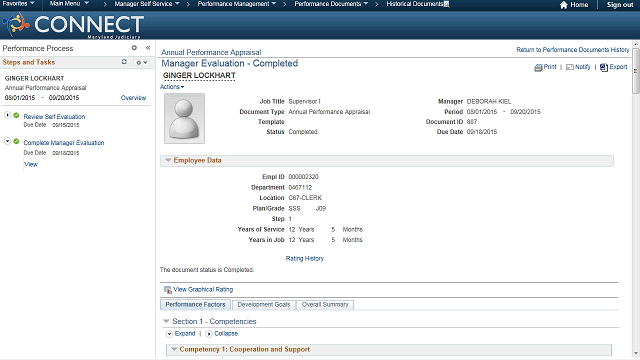The width and height of the screenshot is (640, 360).
Task: Open Performance Documents breadcrumb menu
Action: pyautogui.click(x=331, y=4)
